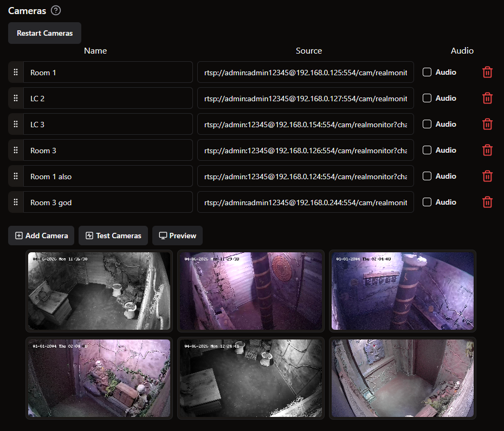The width and height of the screenshot is (504, 431).
Task: Run Test Cameras
Action: [x=113, y=236]
